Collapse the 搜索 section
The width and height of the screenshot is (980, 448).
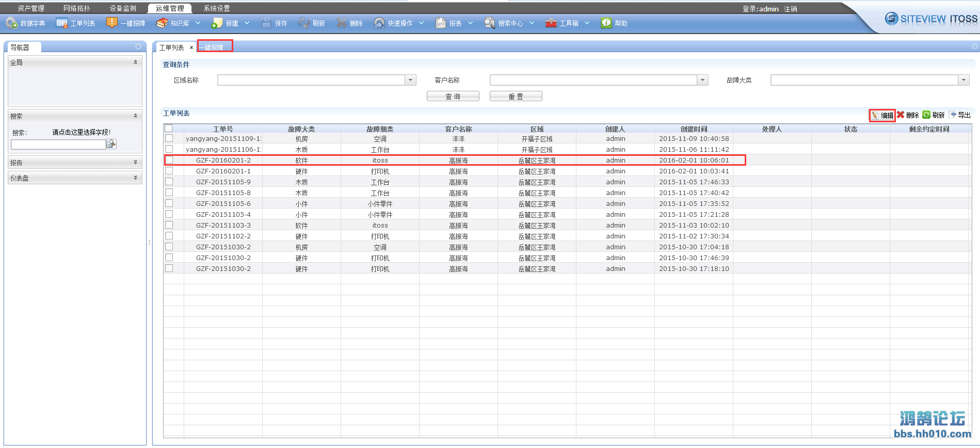pos(136,116)
